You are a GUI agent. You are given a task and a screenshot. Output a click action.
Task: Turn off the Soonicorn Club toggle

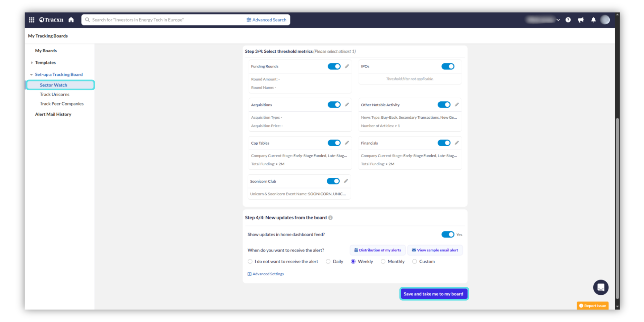[333, 181]
